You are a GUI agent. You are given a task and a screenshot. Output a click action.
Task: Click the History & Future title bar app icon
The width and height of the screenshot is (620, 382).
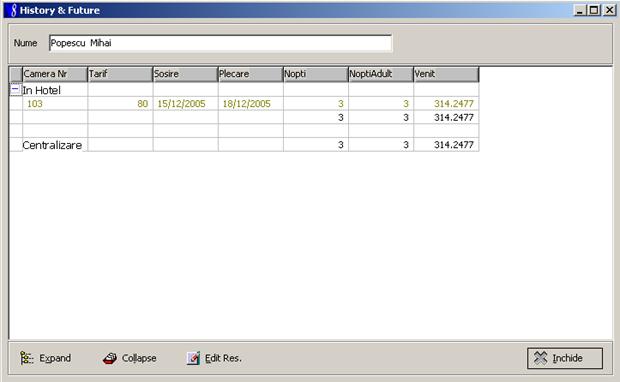click(x=13, y=10)
